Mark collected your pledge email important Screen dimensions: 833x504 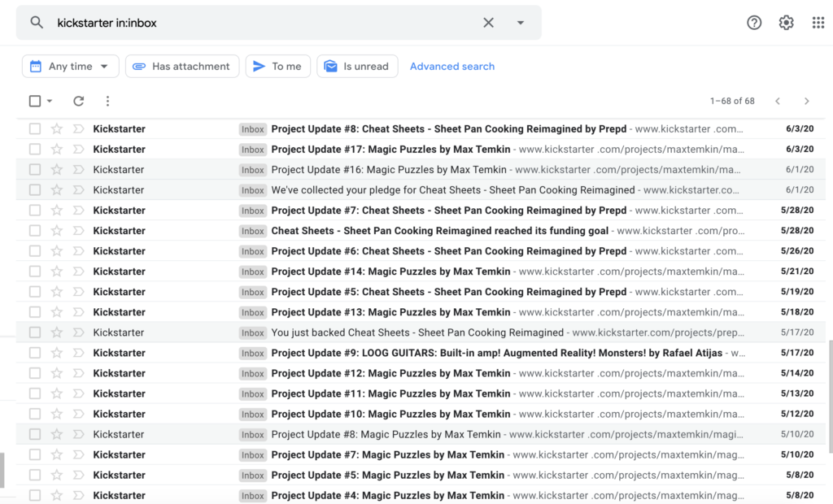pos(79,189)
